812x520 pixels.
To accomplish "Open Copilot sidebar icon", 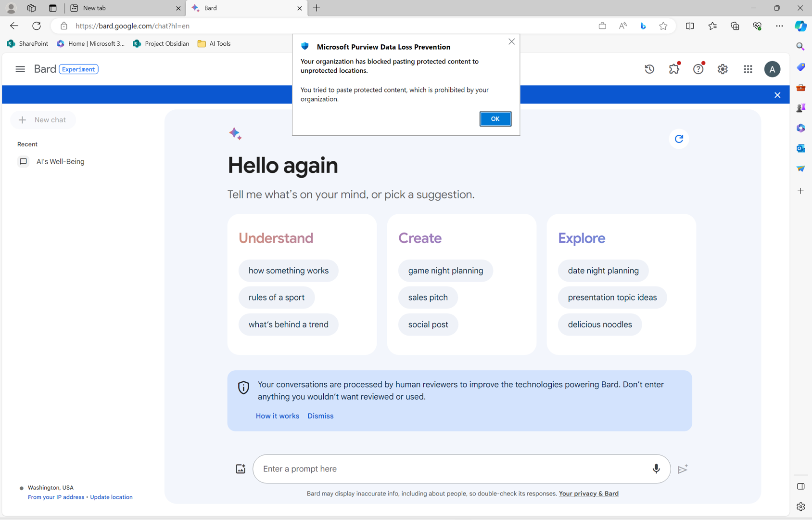I will coord(800,26).
